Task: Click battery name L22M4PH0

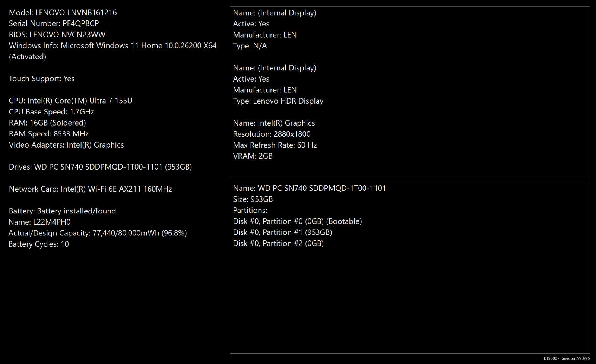Action: (x=39, y=222)
